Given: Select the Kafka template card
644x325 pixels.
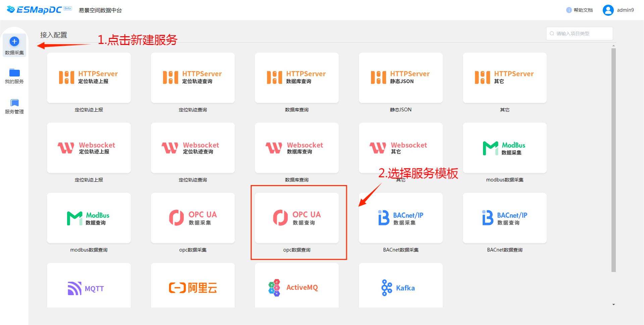Looking at the screenshot, I should tap(401, 285).
